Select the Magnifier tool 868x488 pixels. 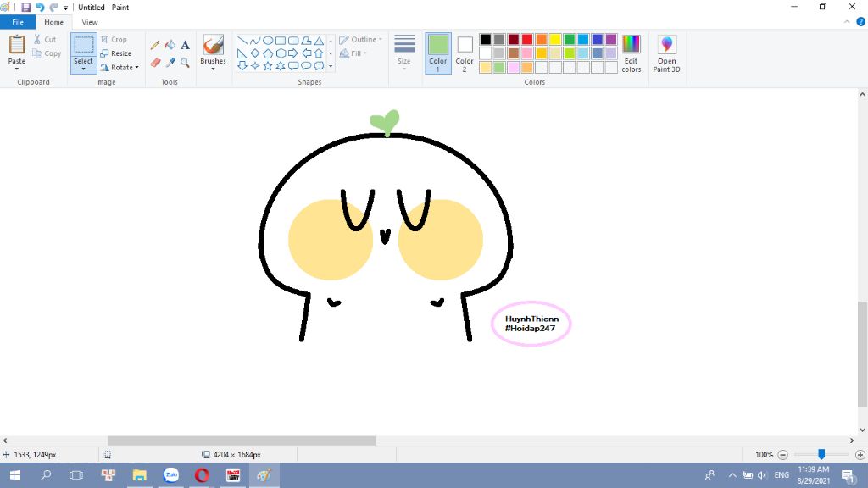pos(186,63)
